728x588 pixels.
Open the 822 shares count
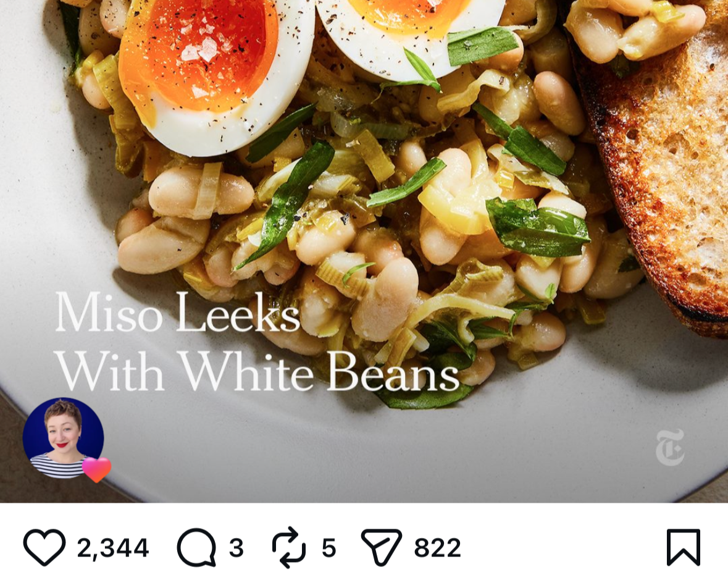pos(437,548)
